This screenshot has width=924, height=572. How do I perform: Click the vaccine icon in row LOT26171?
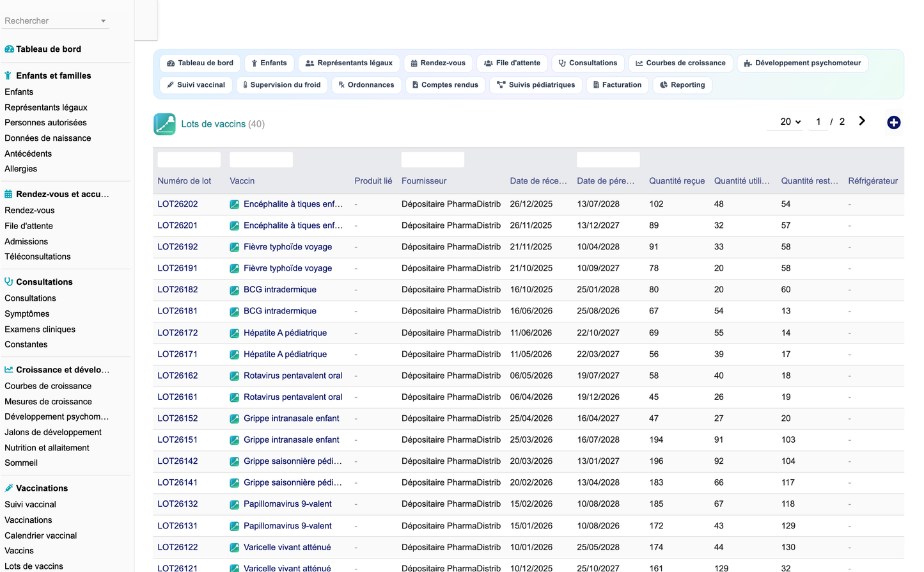235,354
